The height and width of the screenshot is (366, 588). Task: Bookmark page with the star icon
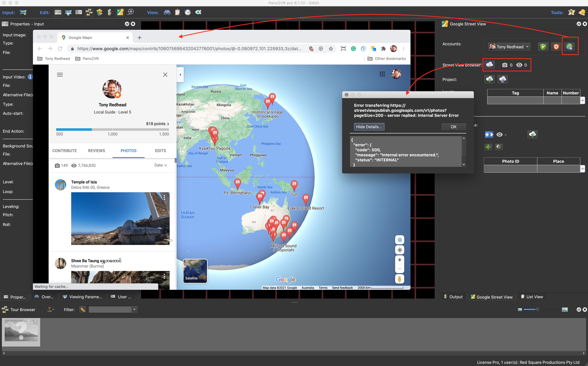[x=331, y=49]
